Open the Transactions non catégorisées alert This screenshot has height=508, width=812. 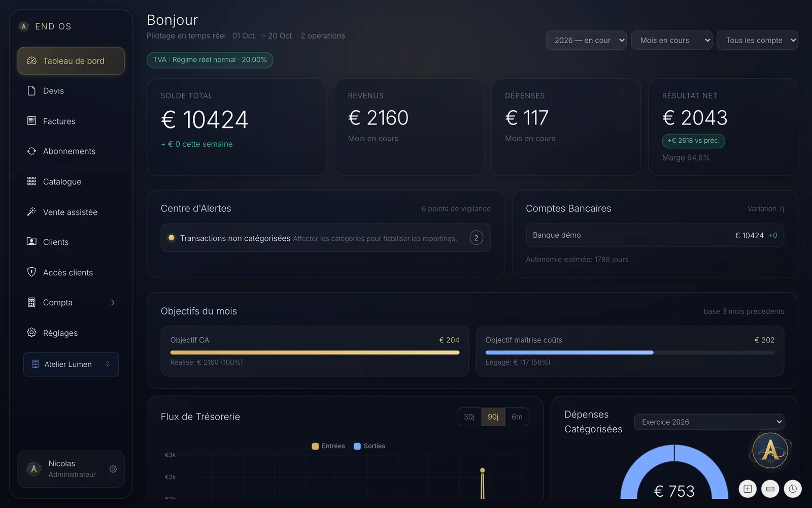click(325, 238)
